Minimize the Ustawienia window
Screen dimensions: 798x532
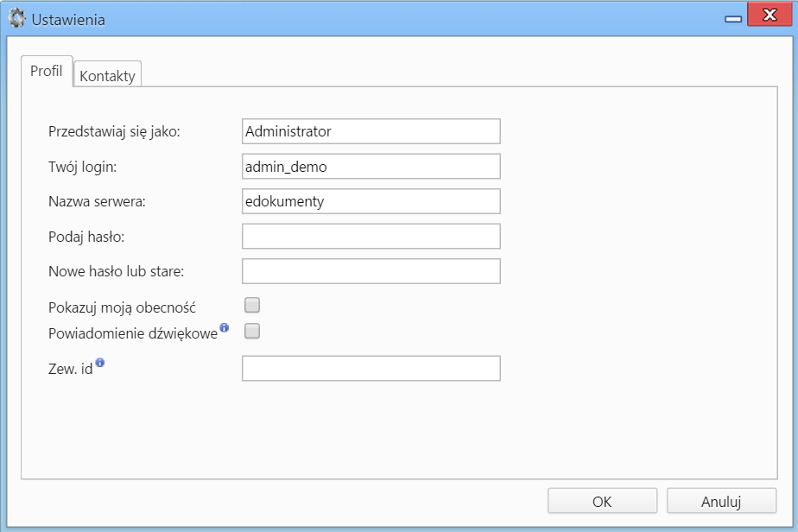pos(733,19)
